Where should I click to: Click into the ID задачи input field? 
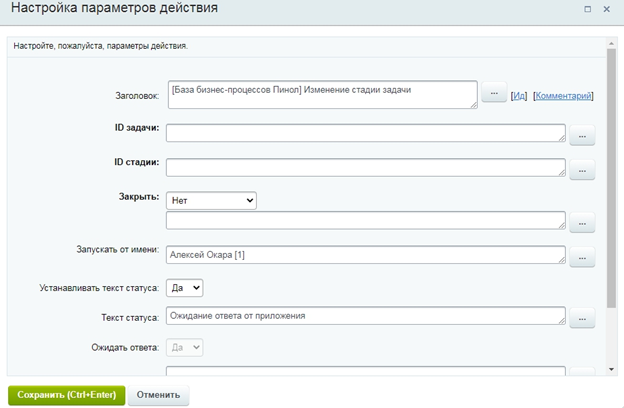click(x=365, y=134)
